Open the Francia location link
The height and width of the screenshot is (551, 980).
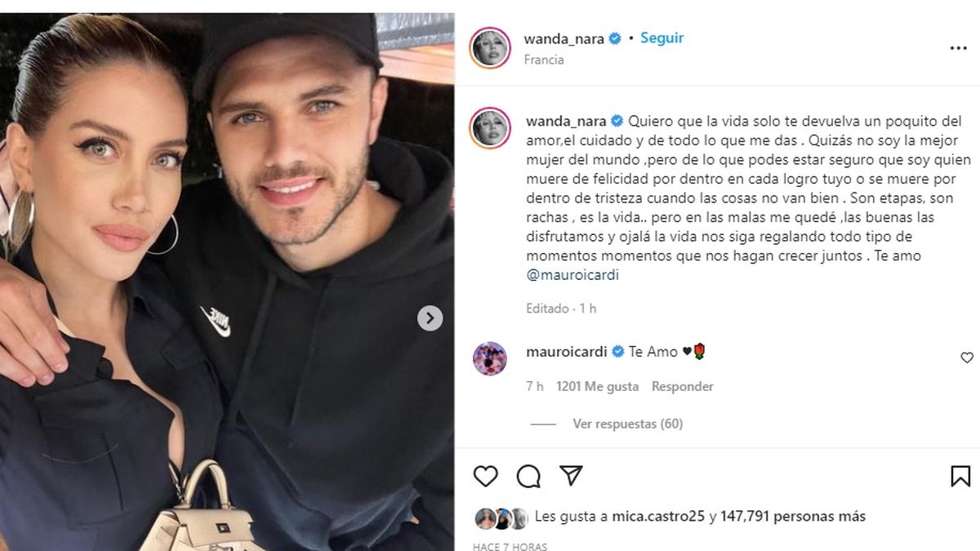pos(544,60)
